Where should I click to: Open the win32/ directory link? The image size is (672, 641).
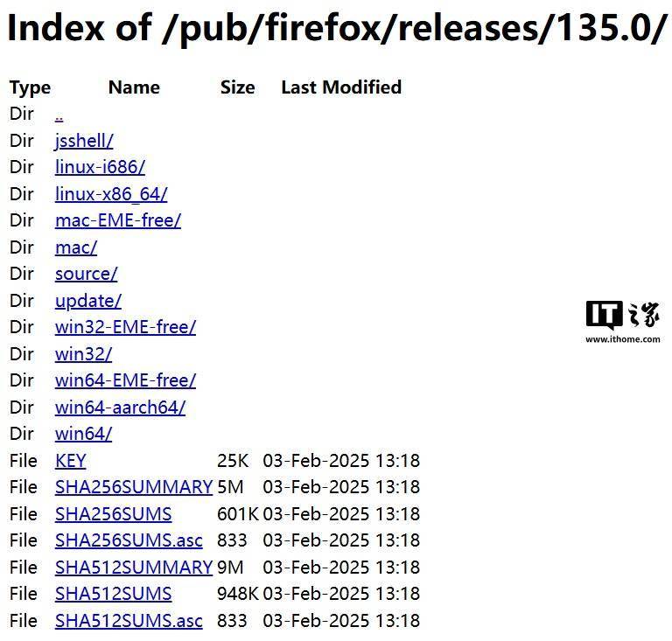(x=84, y=354)
